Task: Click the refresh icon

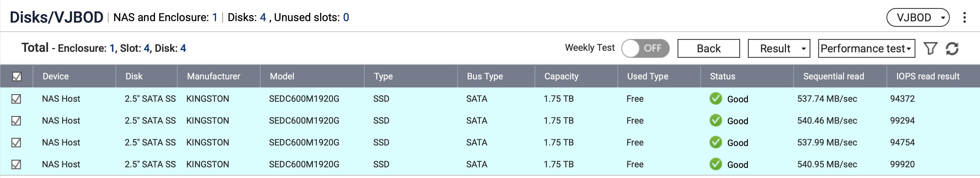Action: click(952, 48)
